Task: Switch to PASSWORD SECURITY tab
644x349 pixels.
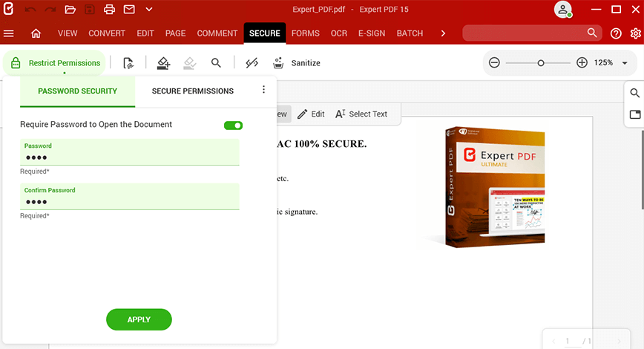Action: point(77,91)
